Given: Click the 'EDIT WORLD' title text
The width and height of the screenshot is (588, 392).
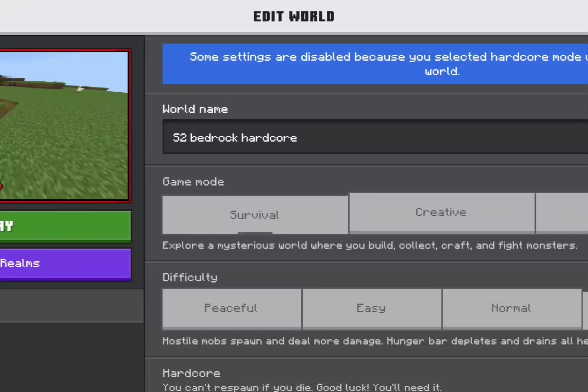Looking at the screenshot, I should (x=294, y=17).
